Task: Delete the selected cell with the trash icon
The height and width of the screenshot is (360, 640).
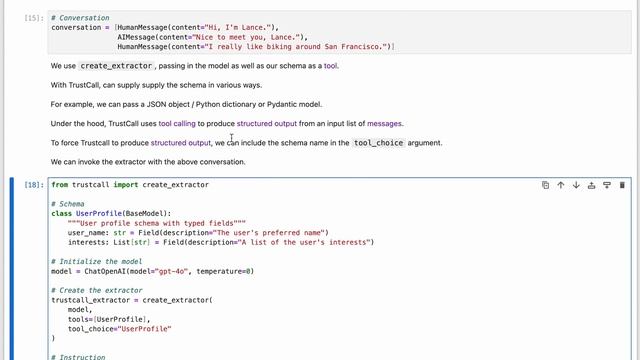Action: (x=622, y=185)
